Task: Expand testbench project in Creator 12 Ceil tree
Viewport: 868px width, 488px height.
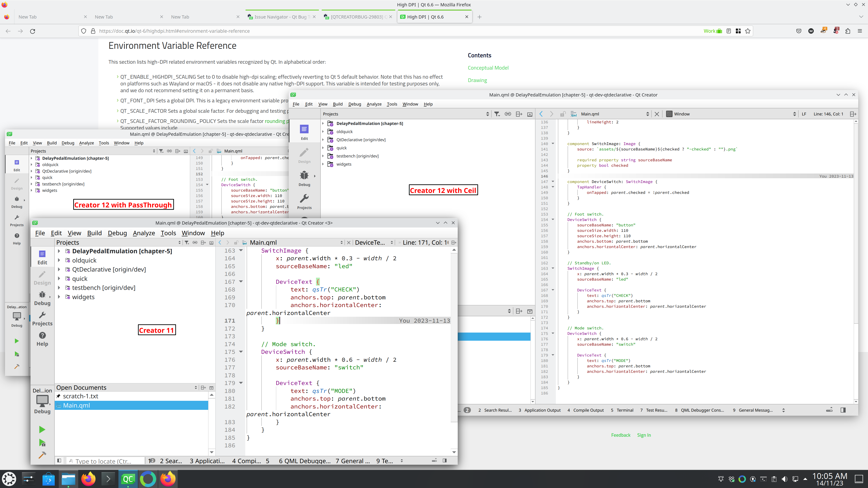Action: point(323,156)
